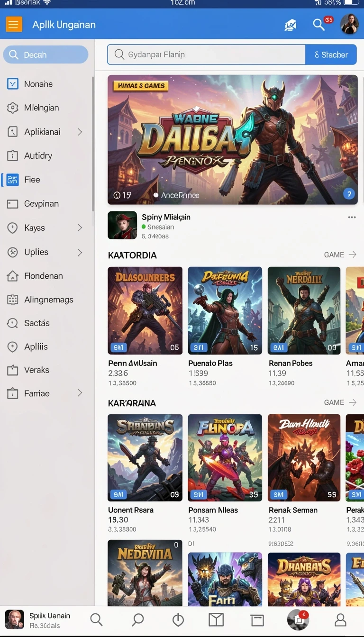The width and height of the screenshot is (364, 637).
Task: Open the Uonent Rsara game cover
Action: [x=145, y=458]
